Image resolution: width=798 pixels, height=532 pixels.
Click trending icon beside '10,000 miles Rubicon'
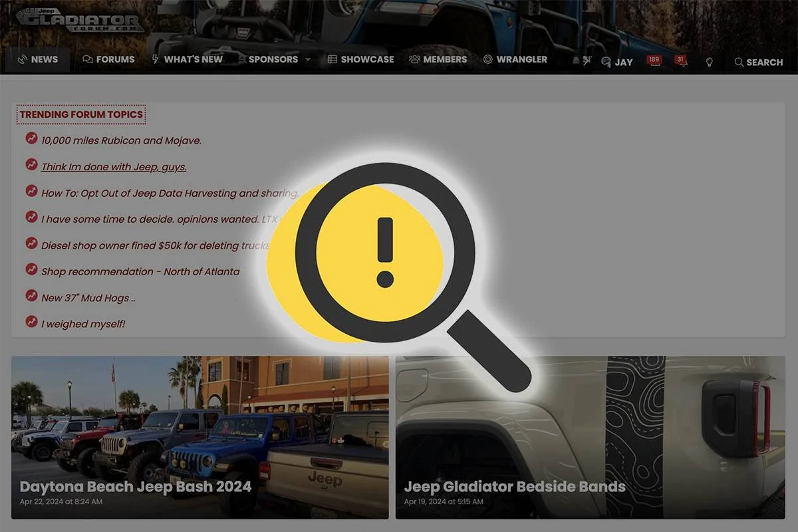coord(31,138)
